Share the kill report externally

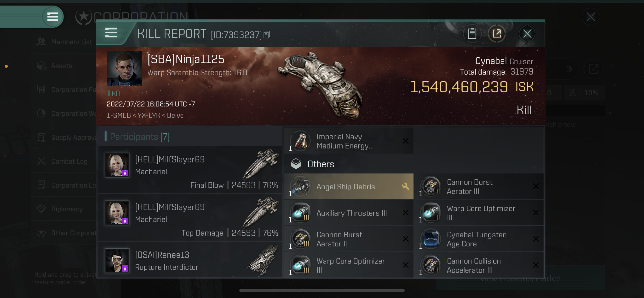[x=496, y=34]
